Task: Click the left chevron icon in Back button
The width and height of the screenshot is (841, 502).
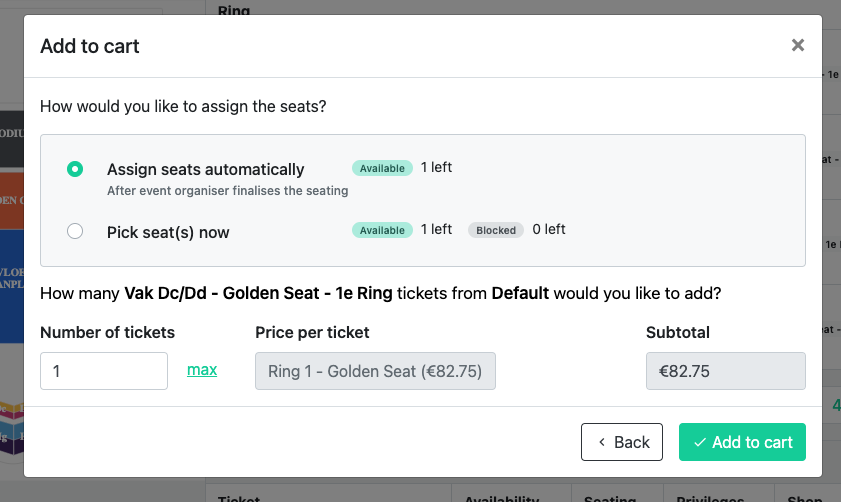Action: [602, 442]
